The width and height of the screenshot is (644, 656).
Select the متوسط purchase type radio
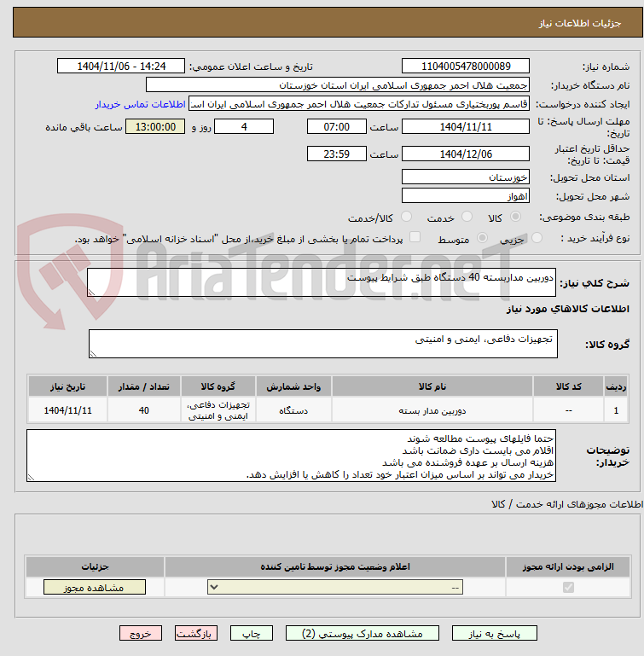(482, 238)
